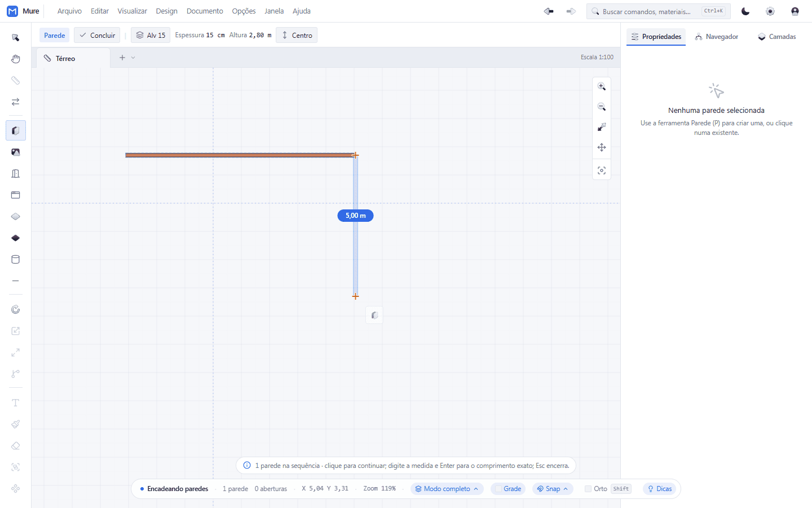Select the rotate tool icon

[x=16, y=309]
